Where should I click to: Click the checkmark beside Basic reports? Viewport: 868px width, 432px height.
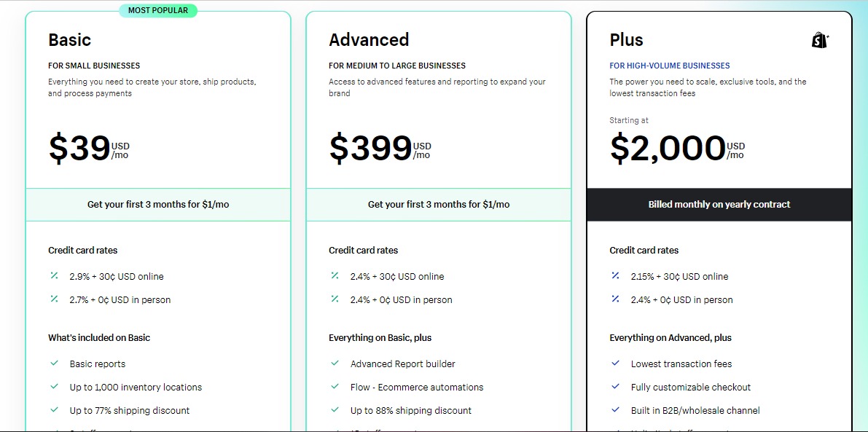point(54,364)
